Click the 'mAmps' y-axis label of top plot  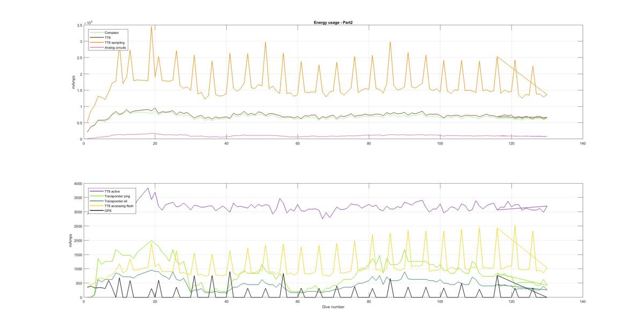(x=74, y=82)
